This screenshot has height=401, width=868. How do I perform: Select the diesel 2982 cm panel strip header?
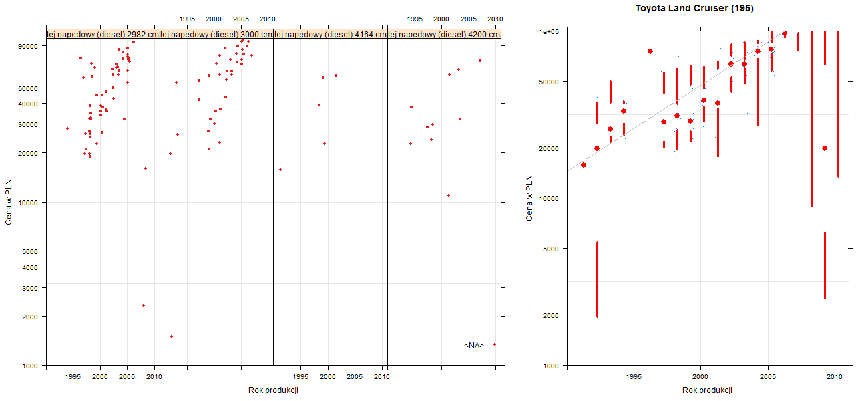(103, 35)
